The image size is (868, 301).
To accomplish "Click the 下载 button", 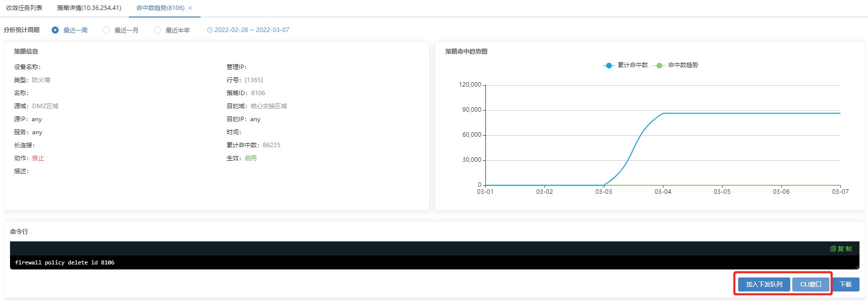I will click(x=845, y=284).
